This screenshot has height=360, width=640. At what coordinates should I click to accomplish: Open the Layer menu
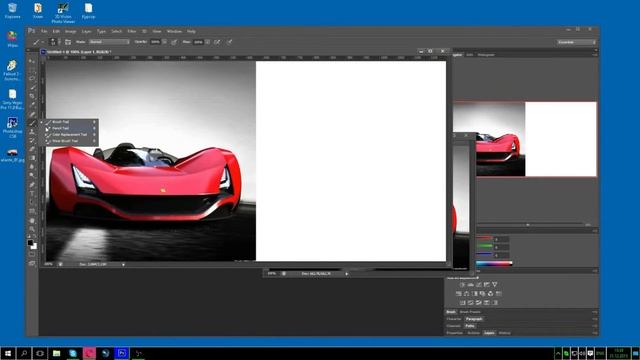(87, 31)
